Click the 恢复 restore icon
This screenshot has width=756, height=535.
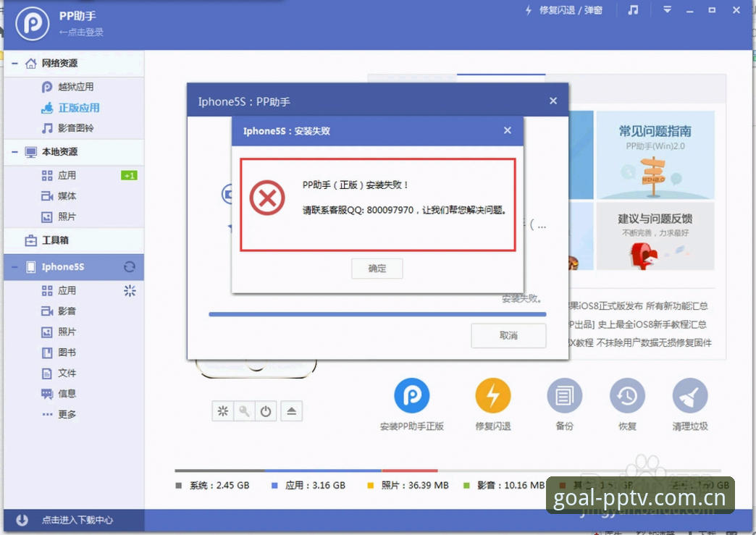tap(627, 396)
